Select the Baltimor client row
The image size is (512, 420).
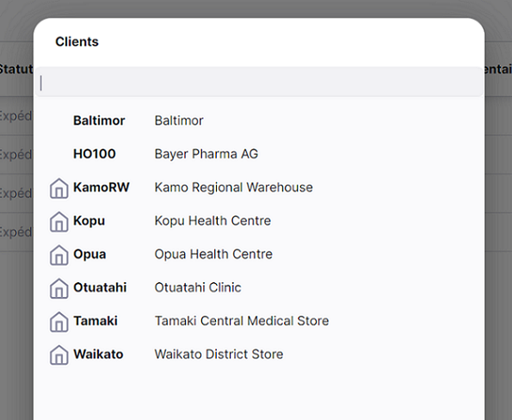point(259,120)
